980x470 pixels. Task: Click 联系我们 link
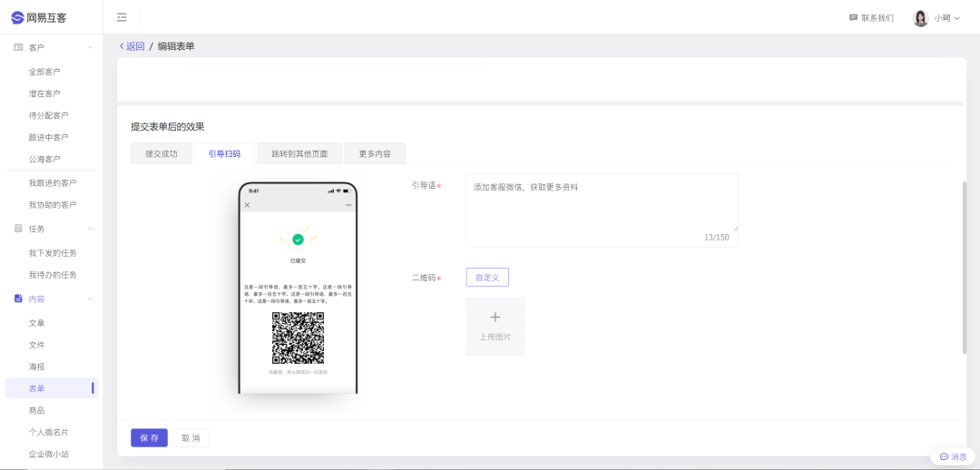pos(877,18)
